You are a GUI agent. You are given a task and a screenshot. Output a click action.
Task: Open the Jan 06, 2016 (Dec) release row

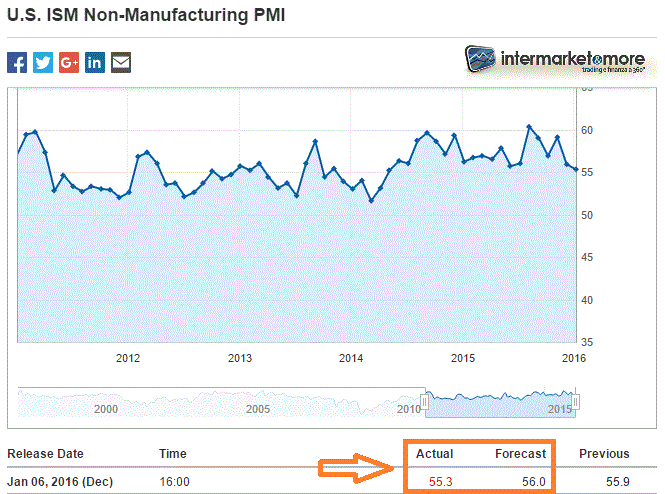coord(60,481)
